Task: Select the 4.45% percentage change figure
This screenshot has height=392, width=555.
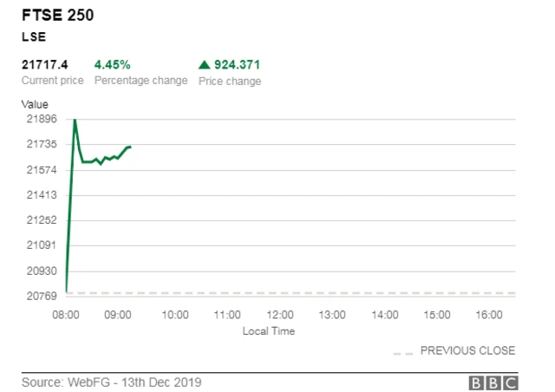Action: [113, 64]
